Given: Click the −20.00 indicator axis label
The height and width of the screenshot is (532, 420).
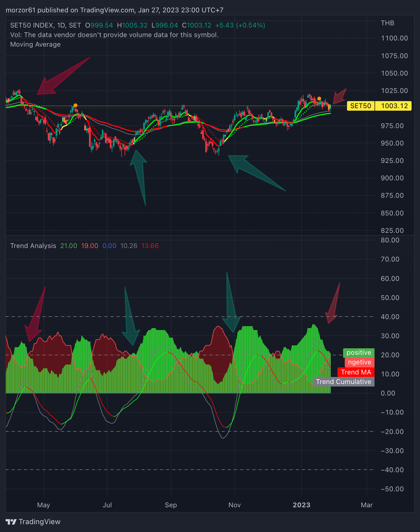Looking at the screenshot, I should [x=392, y=432].
